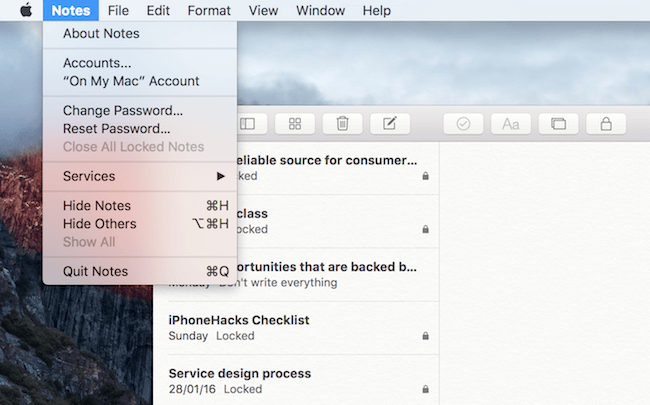Choose Quit Notes
Screen dimensions: 650x405
coord(140,272)
